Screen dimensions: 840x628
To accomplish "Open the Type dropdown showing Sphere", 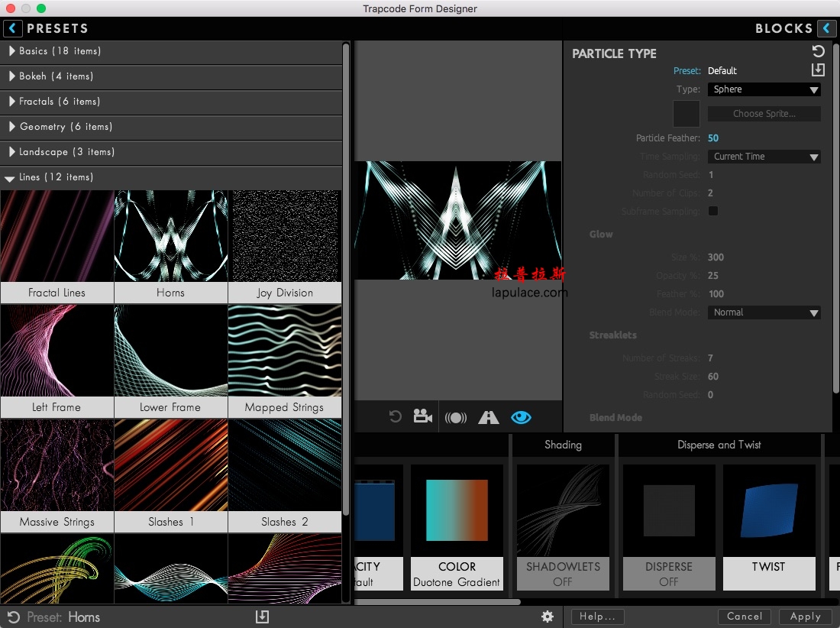I will click(764, 89).
